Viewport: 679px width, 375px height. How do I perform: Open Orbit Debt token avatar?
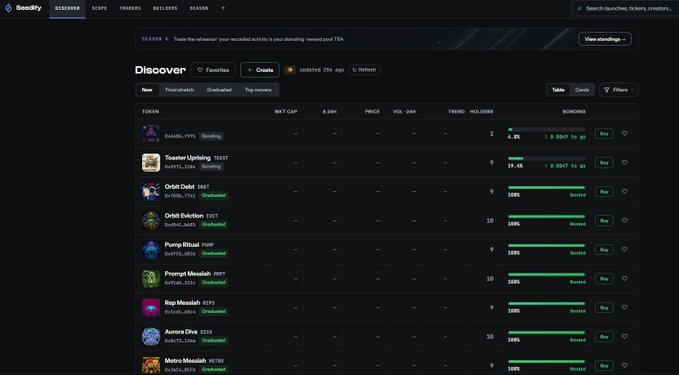click(151, 191)
